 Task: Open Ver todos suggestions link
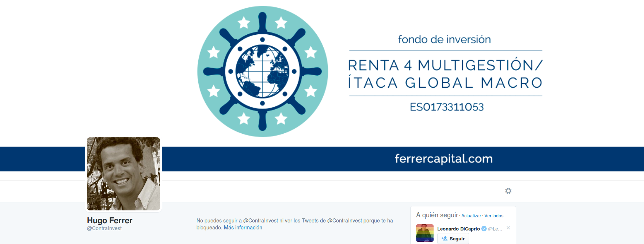pos(494,216)
